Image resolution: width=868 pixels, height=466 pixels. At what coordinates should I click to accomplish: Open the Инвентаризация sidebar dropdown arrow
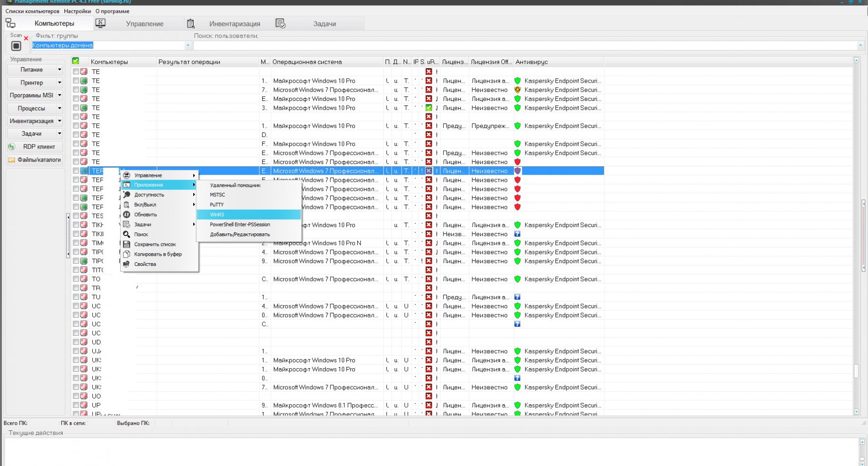pos(59,121)
